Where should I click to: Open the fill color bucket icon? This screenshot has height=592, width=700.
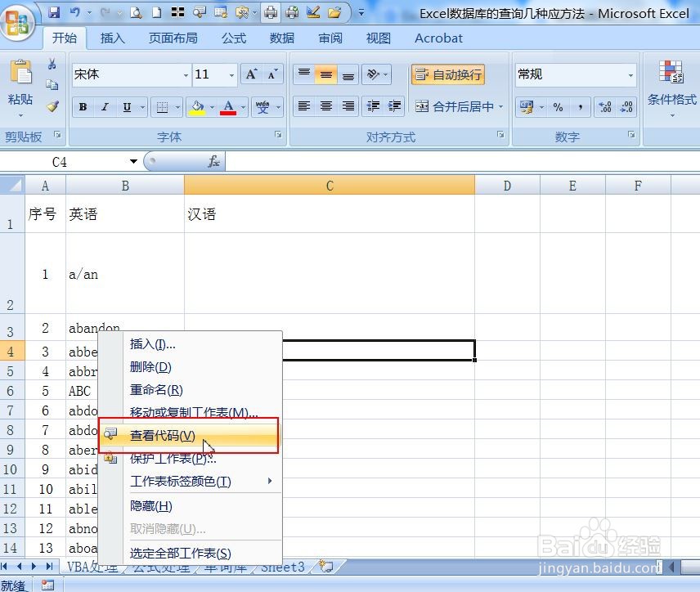coord(199,107)
